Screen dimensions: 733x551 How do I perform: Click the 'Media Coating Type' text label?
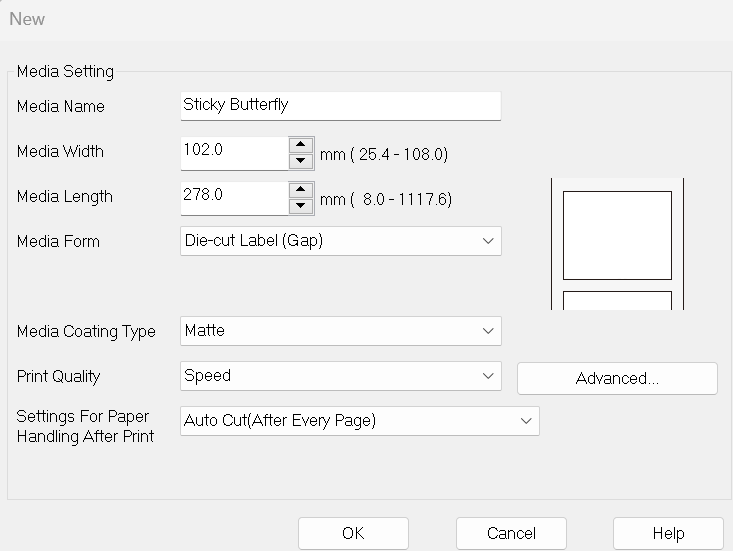point(86,332)
